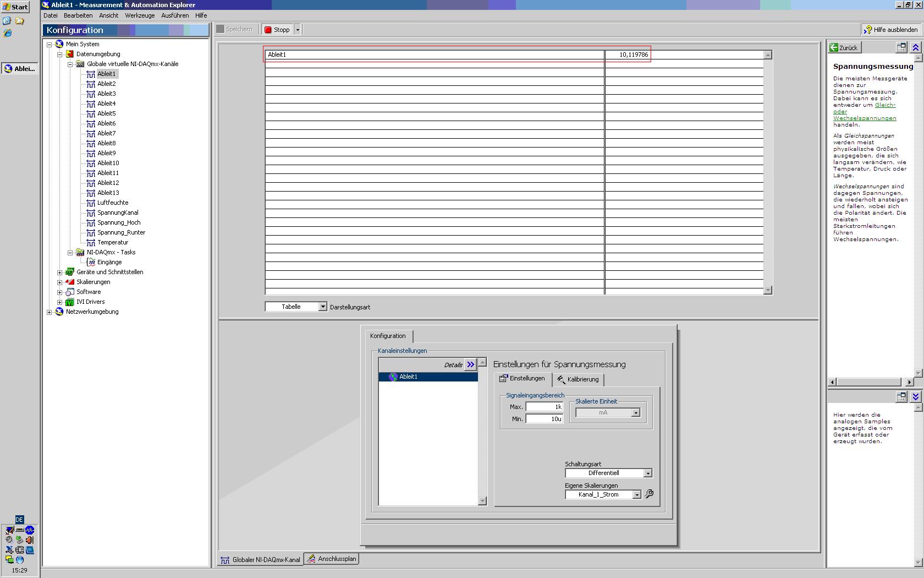Collapse Globale virtuelle NI-DAQmx-Kanäle node

tap(70, 64)
